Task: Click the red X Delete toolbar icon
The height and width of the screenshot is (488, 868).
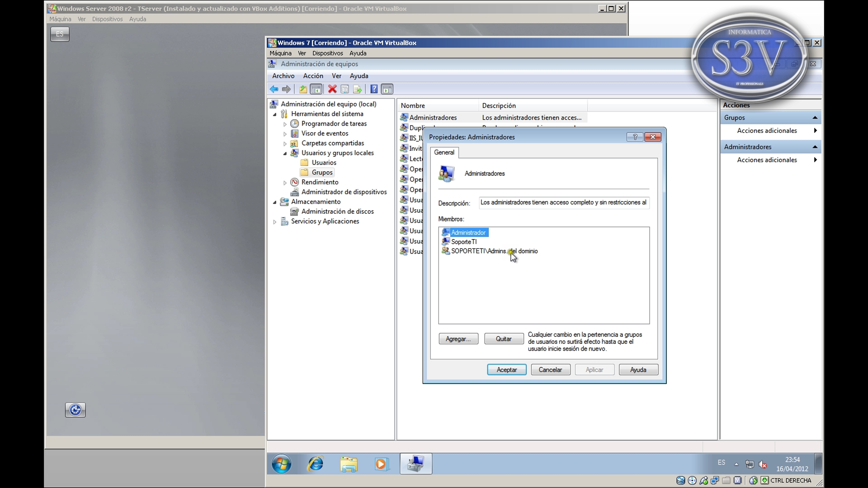Action: 332,89
